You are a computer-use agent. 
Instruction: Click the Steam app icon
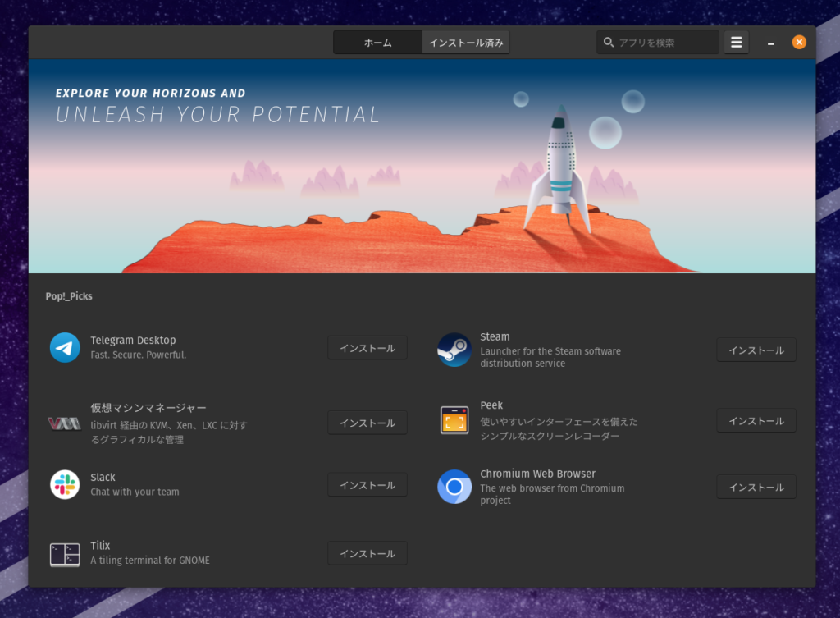coord(454,350)
